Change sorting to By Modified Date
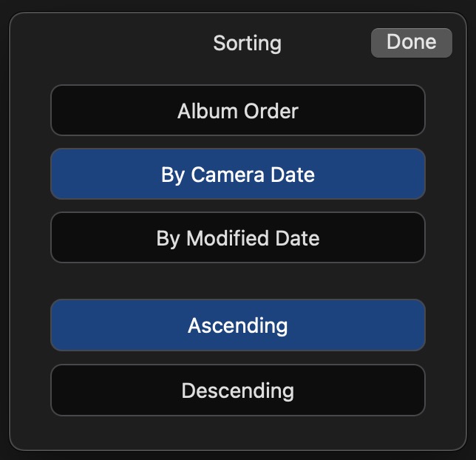Image resolution: width=476 pixels, height=460 pixels. [238, 238]
